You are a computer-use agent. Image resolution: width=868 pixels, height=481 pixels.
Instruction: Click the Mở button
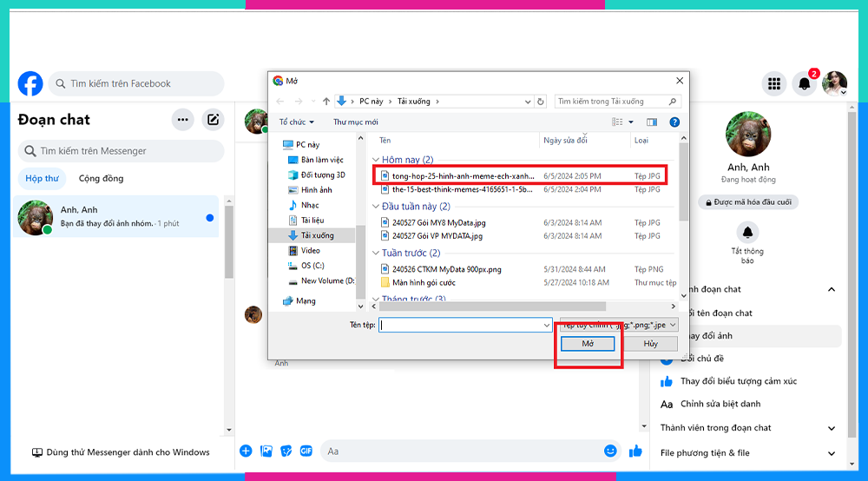pyautogui.click(x=588, y=344)
